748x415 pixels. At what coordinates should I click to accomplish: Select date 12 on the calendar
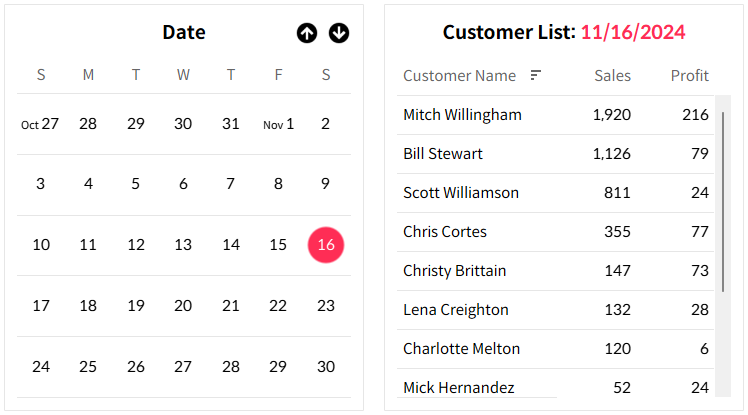click(x=136, y=245)
